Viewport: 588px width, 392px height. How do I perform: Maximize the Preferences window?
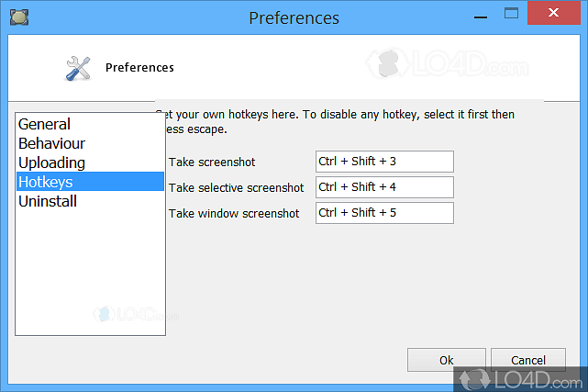[511, 14]
